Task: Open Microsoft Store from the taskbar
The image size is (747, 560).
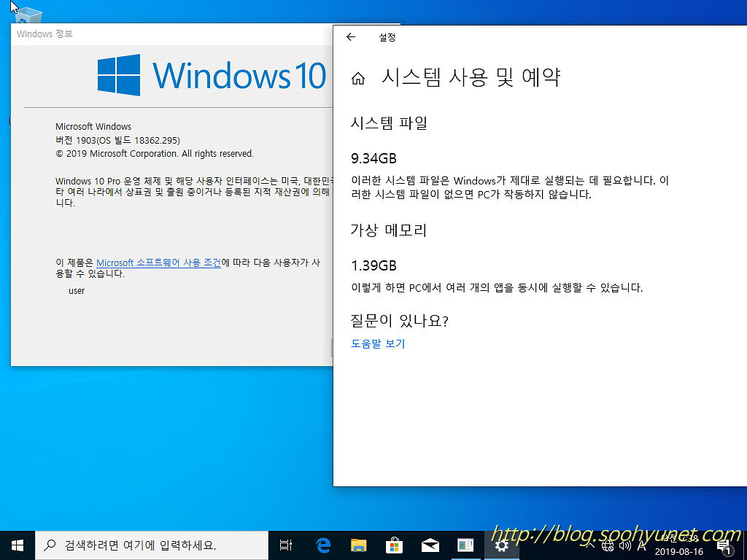Action: 394,545
